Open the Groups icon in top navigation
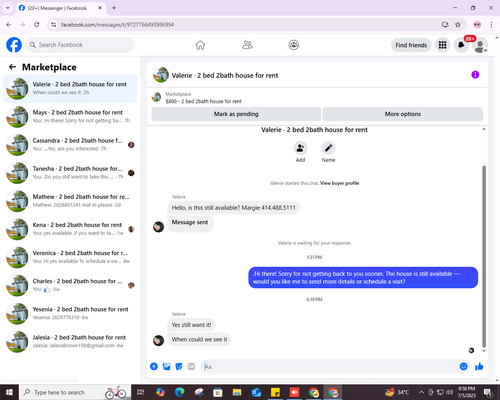 pos(293,45)
